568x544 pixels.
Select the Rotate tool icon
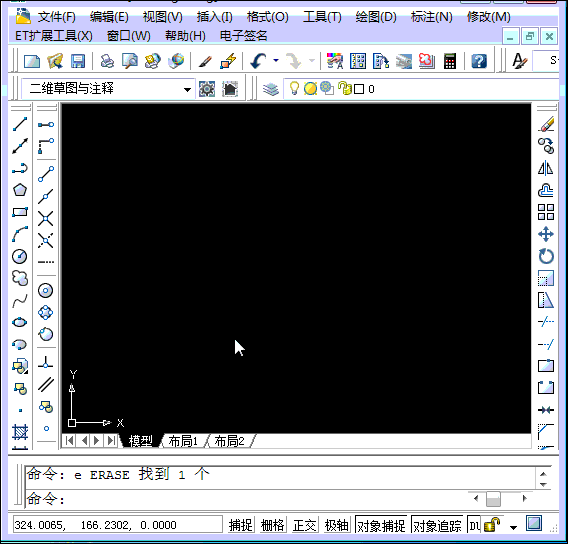click(x=546, y=256)
